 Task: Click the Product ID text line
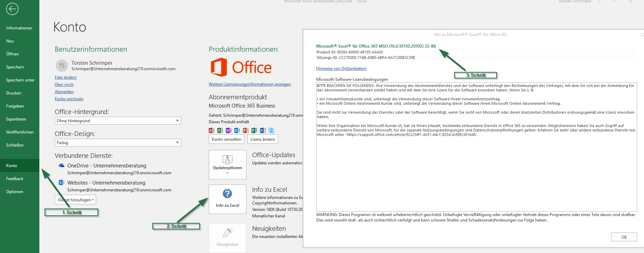pos(350,52)
